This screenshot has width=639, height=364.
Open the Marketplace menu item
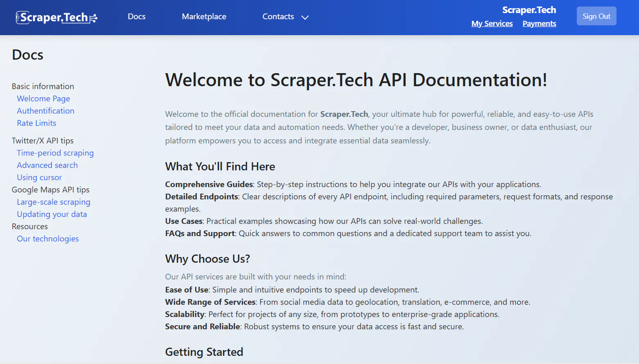click(204, 17)
